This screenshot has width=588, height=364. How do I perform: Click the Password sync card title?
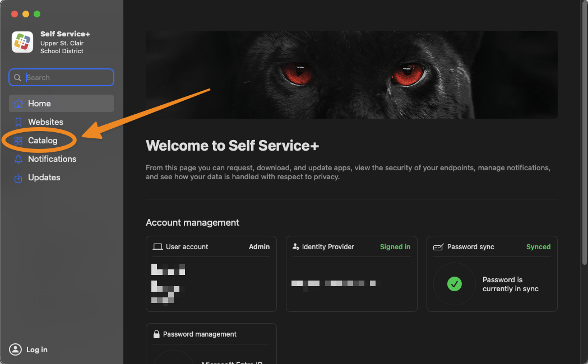[471, 247]
